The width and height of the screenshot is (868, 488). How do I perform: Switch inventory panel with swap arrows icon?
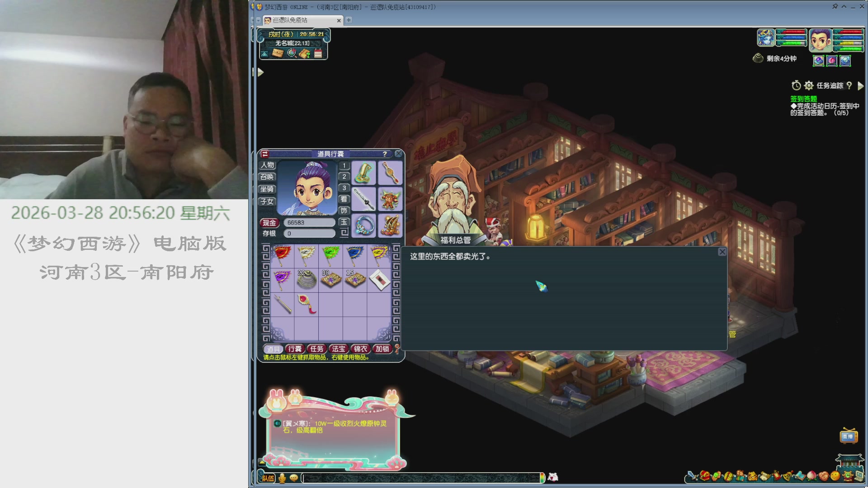(265, 154)
